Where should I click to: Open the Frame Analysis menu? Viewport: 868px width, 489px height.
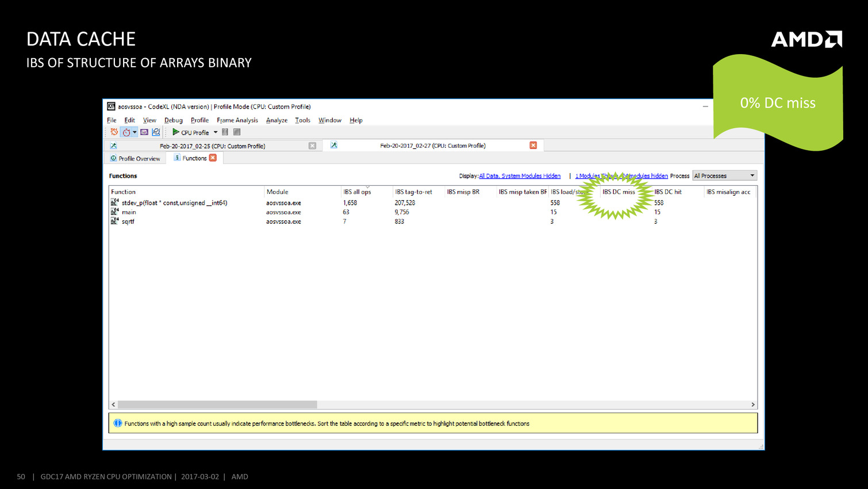(x=237, y=120)
